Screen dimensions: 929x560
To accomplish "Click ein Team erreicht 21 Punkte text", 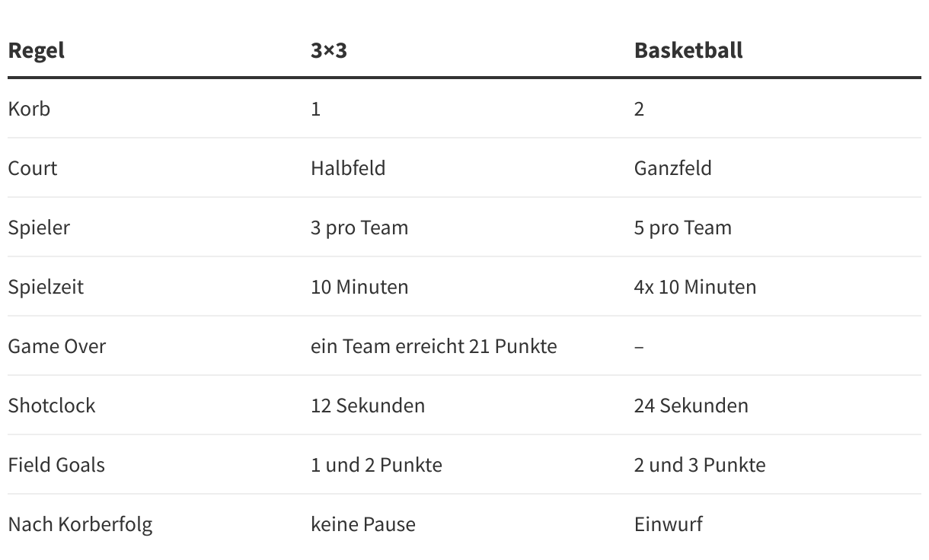I will click(x=434, y=346).
